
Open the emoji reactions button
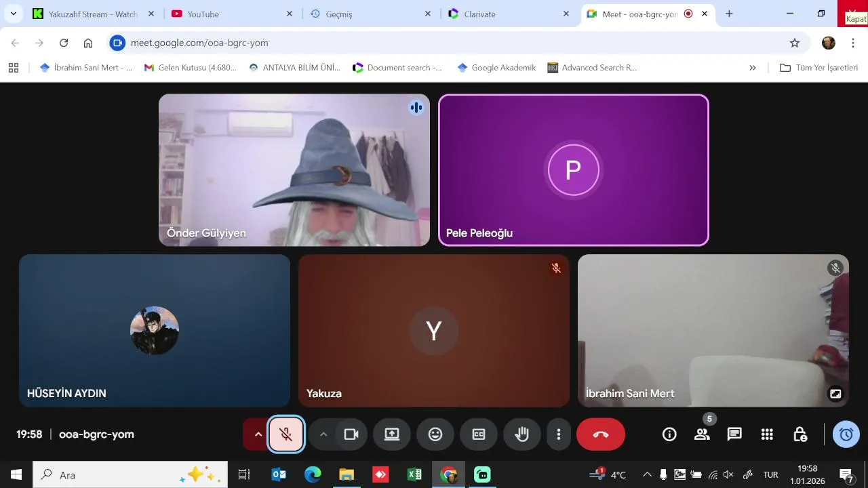pyautogui.click(x=435, y=434)
